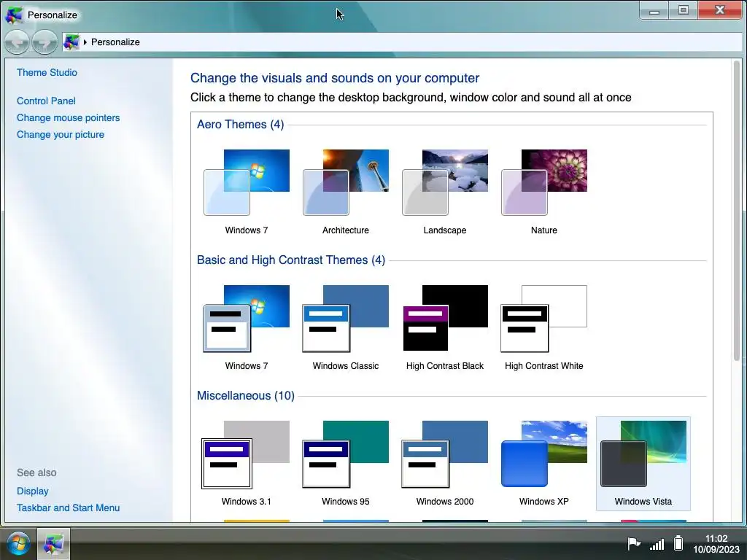Expand the address bar breadcrumb arrow
The image size is (747, 560).
pyautogui.click(x=85, y=42)
